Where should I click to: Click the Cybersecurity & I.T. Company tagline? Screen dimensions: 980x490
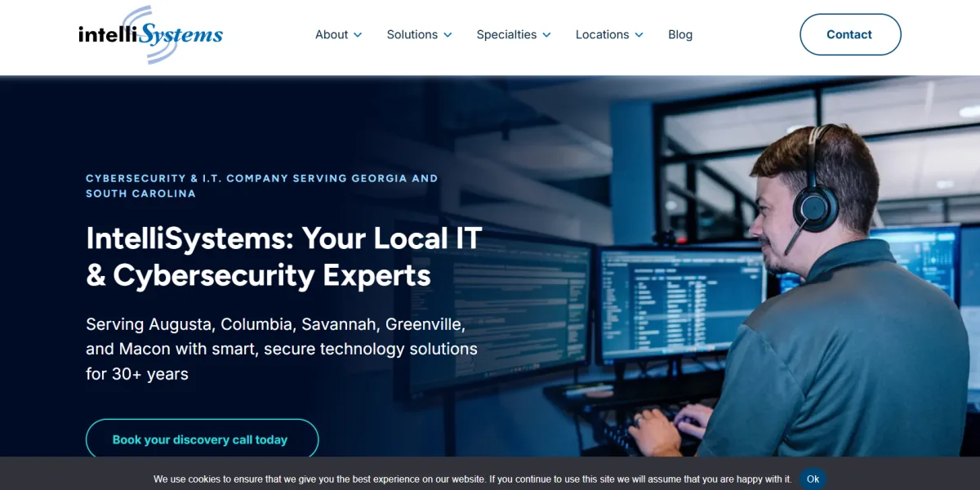coord(262,186)
